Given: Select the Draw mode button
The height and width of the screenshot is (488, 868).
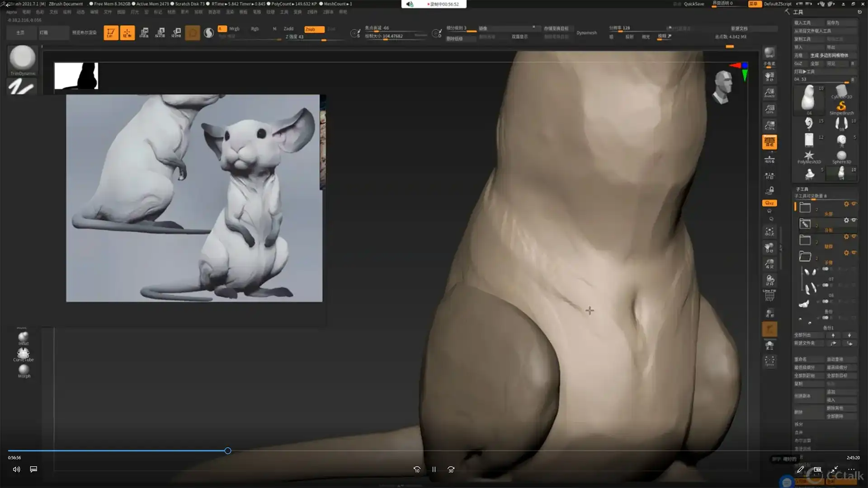Looking at the screenshot, I should pos(127,33).
